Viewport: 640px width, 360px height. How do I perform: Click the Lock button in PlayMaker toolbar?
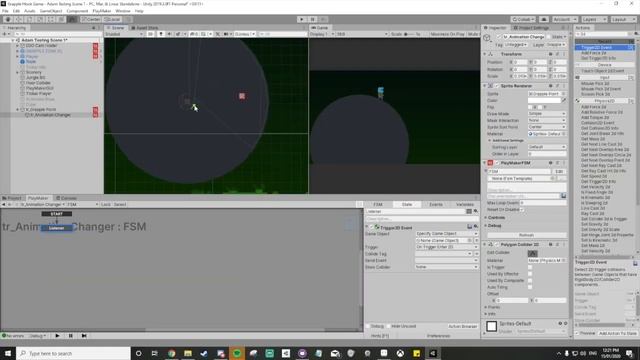[x=106, y=204]
